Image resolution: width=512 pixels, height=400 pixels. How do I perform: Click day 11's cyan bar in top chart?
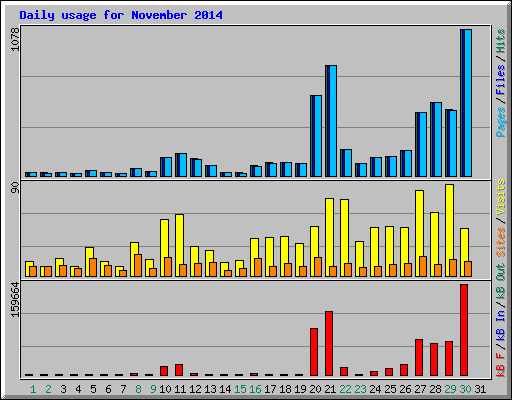[183, 165]
